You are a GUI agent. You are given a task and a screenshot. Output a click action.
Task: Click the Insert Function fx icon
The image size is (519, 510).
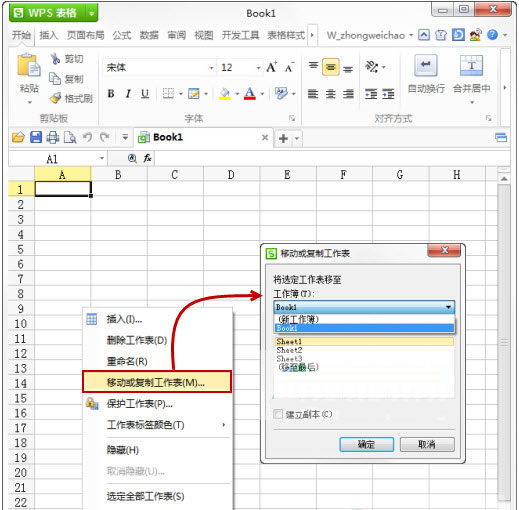tap(147, 158)
